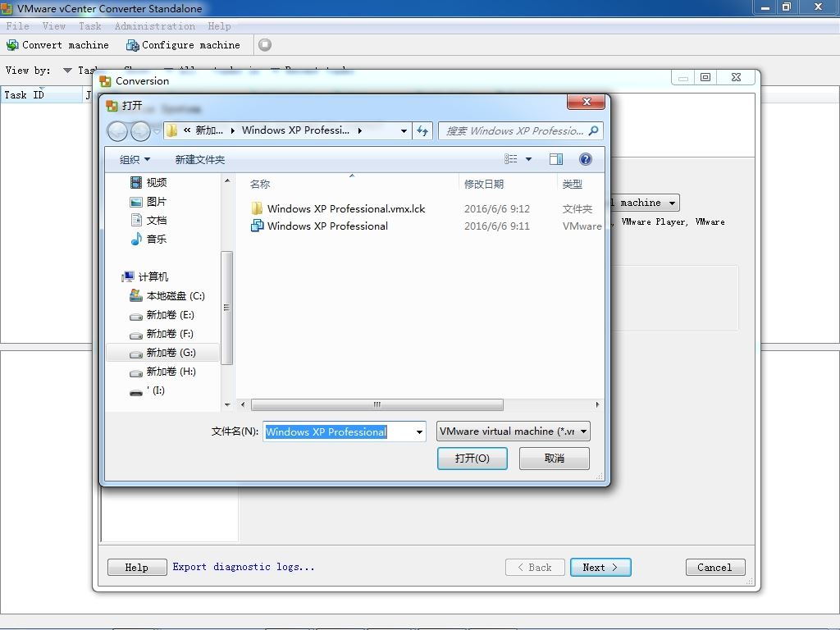Image resolution: width=840 pixels, height=630 pixels.
Task: Close the 打开 file dialog
Action: click(586, 102)
